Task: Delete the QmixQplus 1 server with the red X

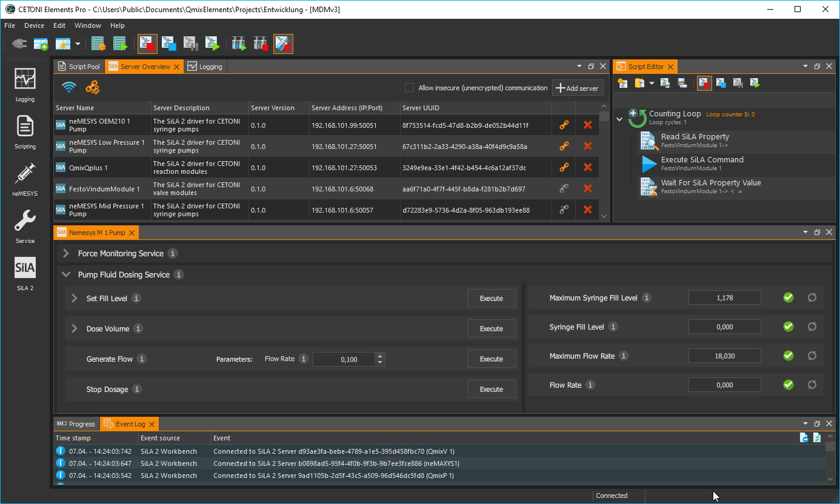Action: point(587,167)
